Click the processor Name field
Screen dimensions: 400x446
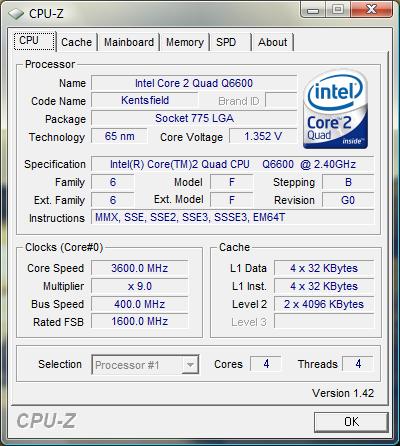(x=194, y=83)
